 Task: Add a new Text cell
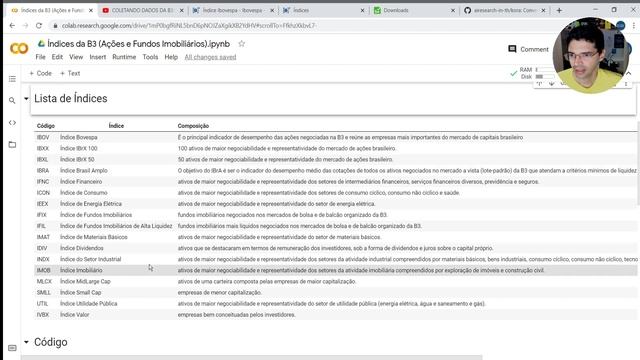70,73
